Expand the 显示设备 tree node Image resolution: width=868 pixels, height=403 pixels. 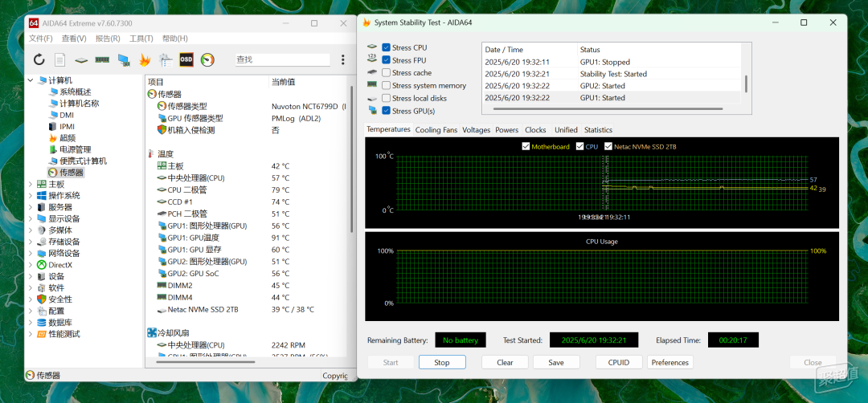click(30, 219)
